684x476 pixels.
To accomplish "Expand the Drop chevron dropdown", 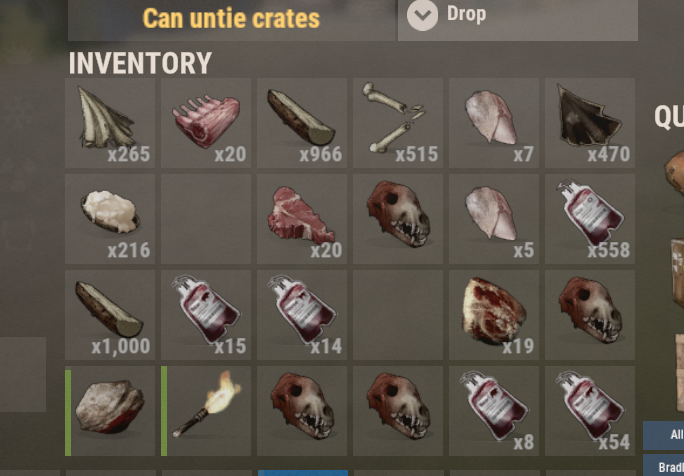I will 422,15.
